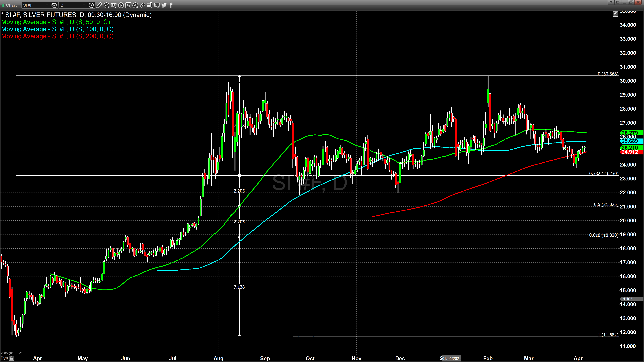
Task: Click the gray 14.402 cursor price tag
Action: click(x=632, y=299)
